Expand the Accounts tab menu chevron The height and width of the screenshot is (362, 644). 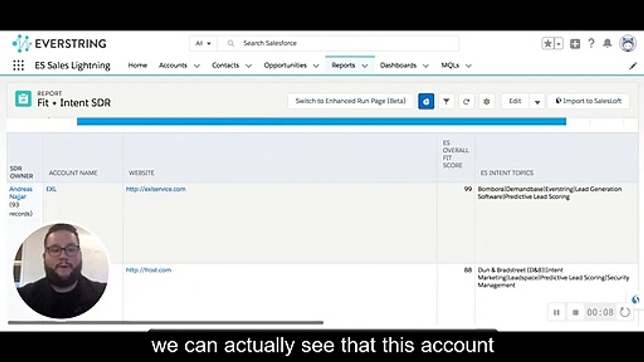197,66
